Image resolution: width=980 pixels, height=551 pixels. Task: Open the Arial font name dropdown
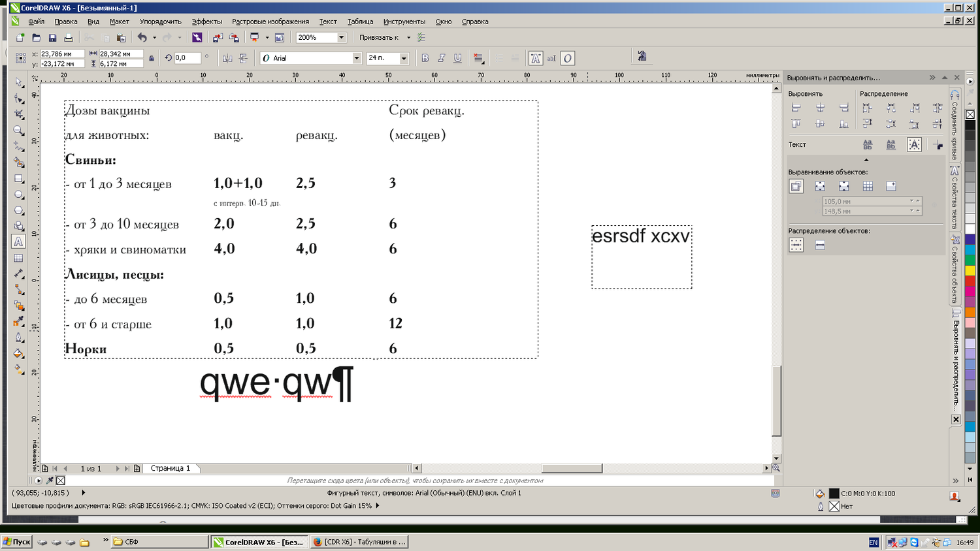[x=357, y=58]
